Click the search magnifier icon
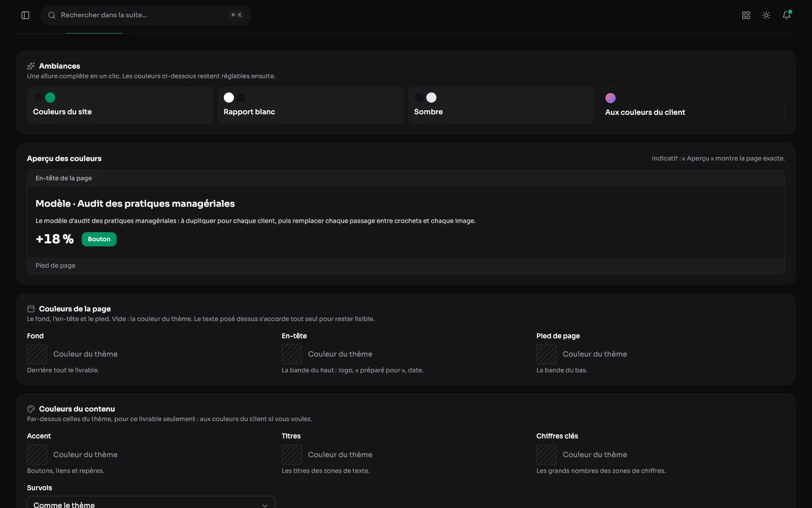 [x=52, y=15]
